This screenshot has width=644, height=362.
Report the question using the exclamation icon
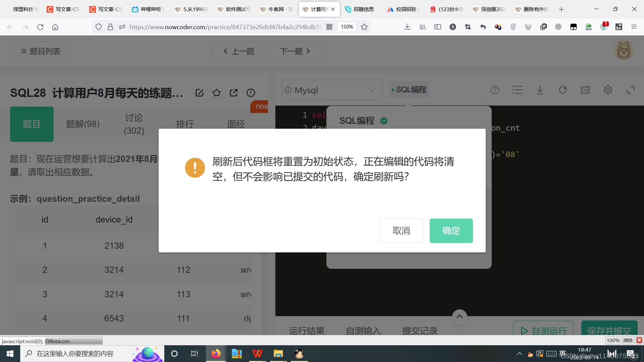click(251, 93)
